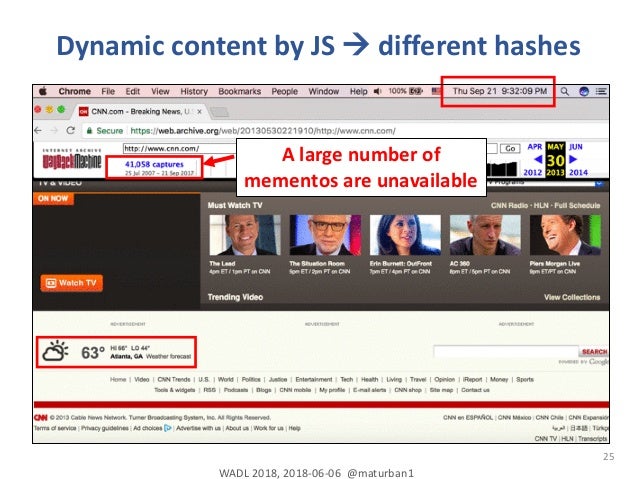This screenshot has width=638, height=479.
Task: Open The Situation Room thumbnail
Action: point(325,235)
